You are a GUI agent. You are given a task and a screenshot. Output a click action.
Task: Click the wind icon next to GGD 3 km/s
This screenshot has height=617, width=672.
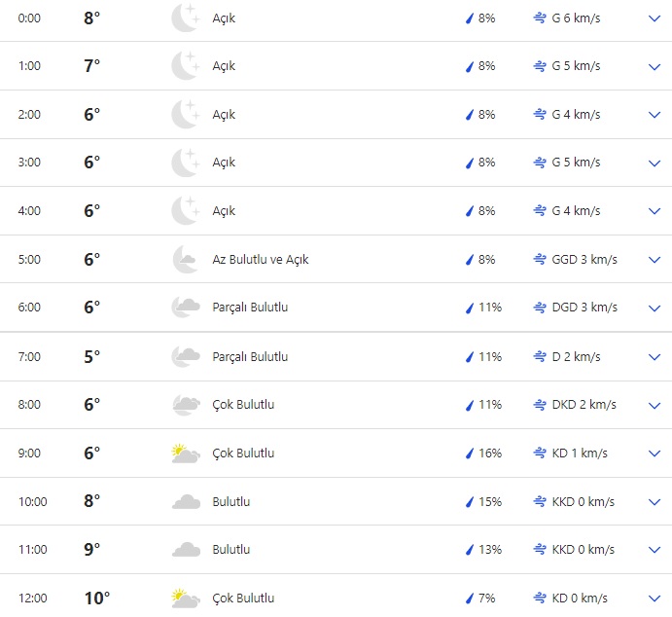pos(540,260)
